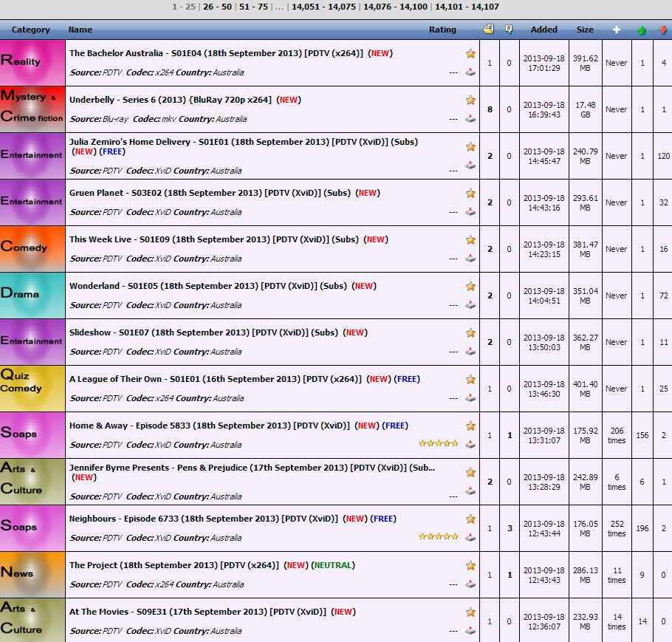Screen dimensions: 672x642
Task: Download Gruen Planet S03E02 via its download icon
Action: tap(470, 212)
